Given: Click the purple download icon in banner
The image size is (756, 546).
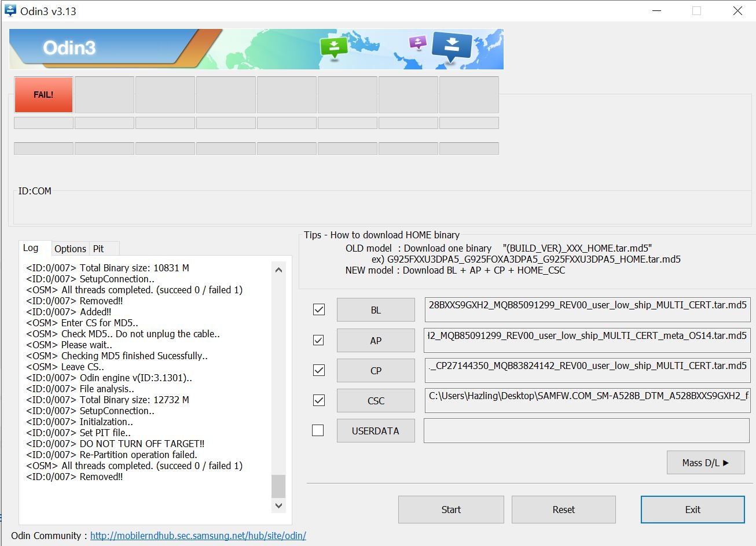Looking at the screenshot, I should click(417, 42).
